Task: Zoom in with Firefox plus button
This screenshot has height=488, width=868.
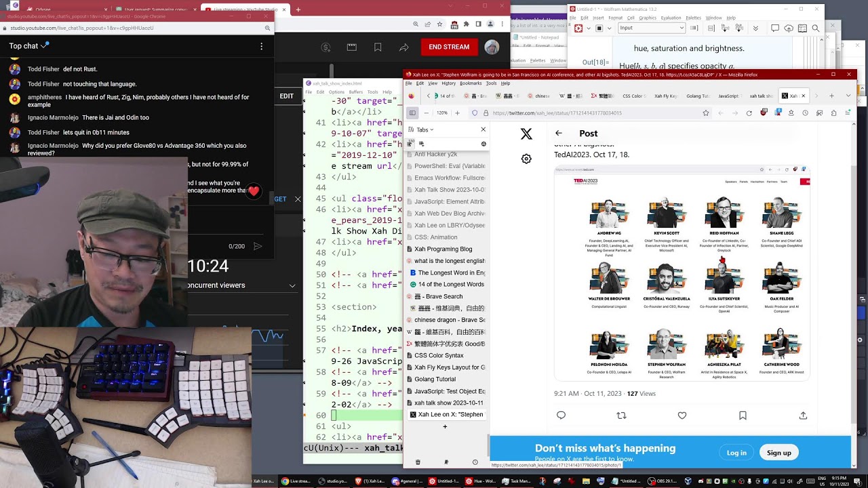Action: click(x=457, y=113)
